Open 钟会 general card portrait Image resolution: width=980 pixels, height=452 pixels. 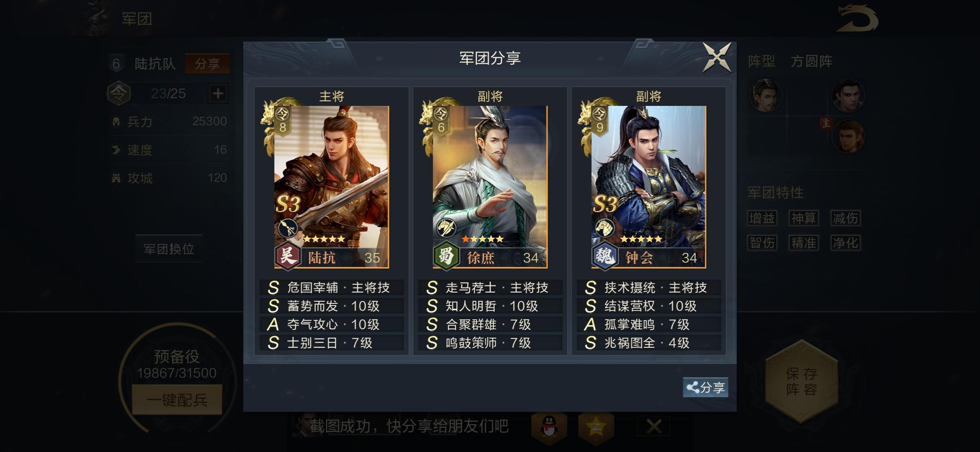(x=648, y=187)
